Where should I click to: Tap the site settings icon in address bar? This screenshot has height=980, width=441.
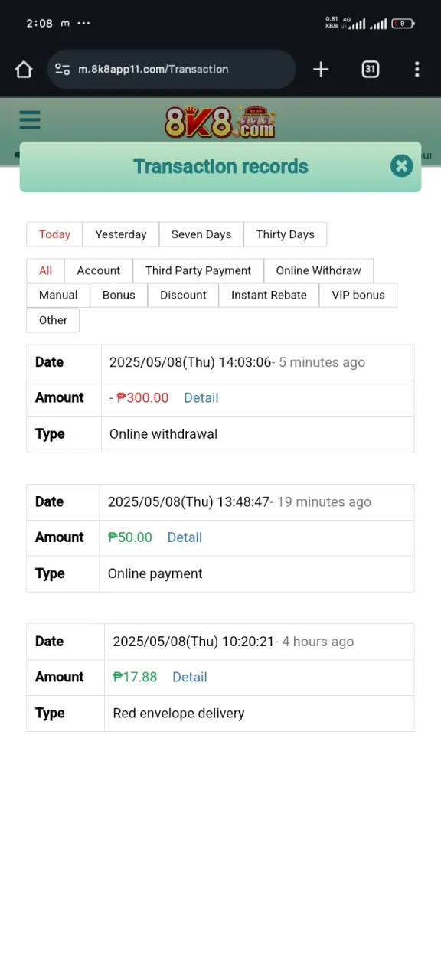(x=63, y=70)
